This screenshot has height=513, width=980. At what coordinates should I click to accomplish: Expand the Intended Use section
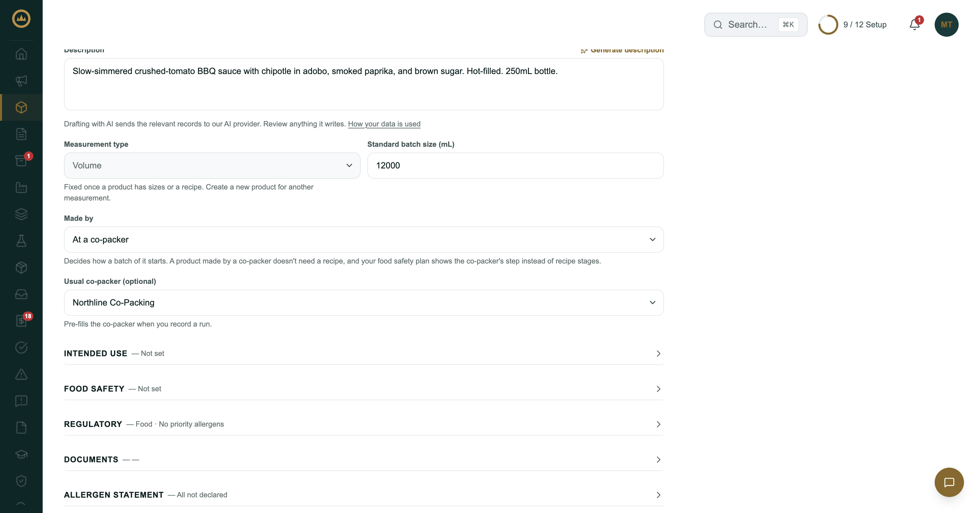click(x=364, y=353)
